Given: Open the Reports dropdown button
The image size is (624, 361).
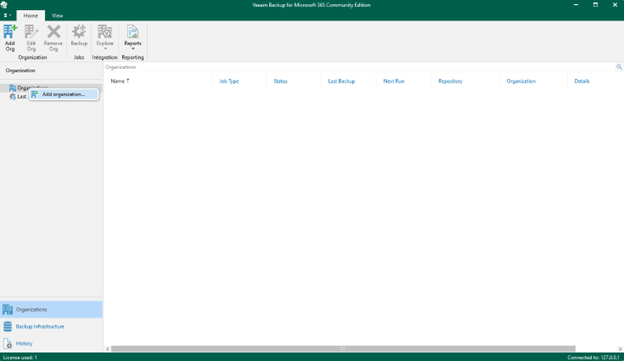Looking at the screenshot, I should (133, 38).
